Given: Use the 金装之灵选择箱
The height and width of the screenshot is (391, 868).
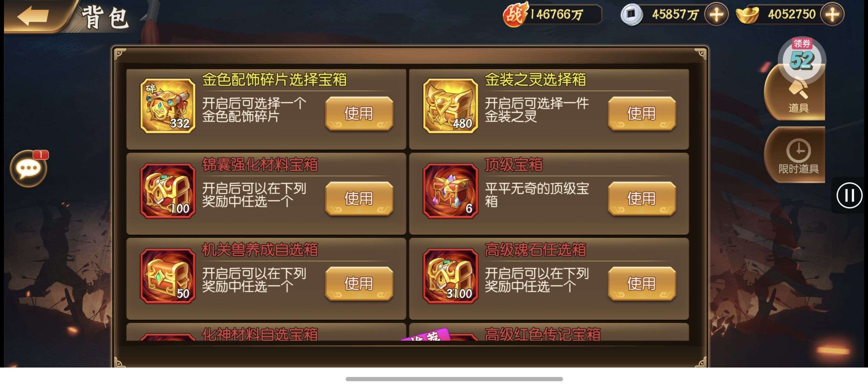Looking at the screenshot, I should point(642,113).
